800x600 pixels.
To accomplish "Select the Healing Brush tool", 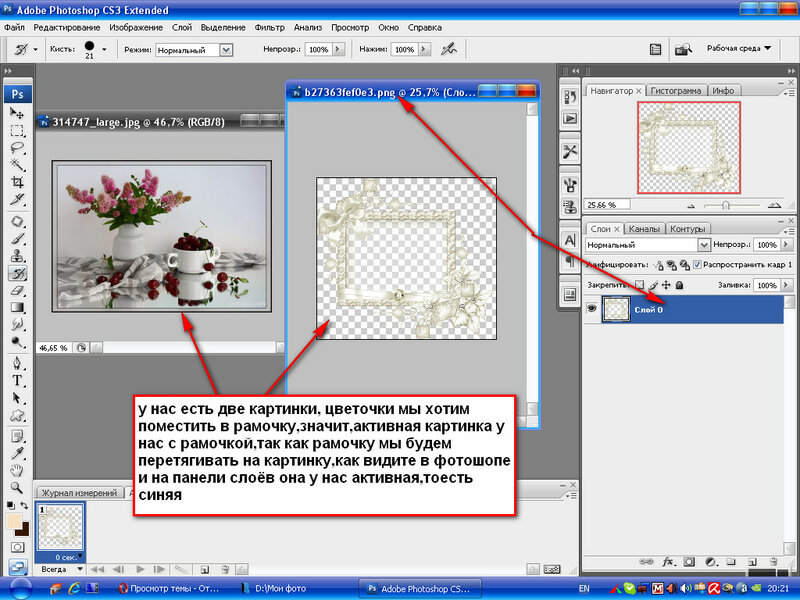I will point(17,221).
